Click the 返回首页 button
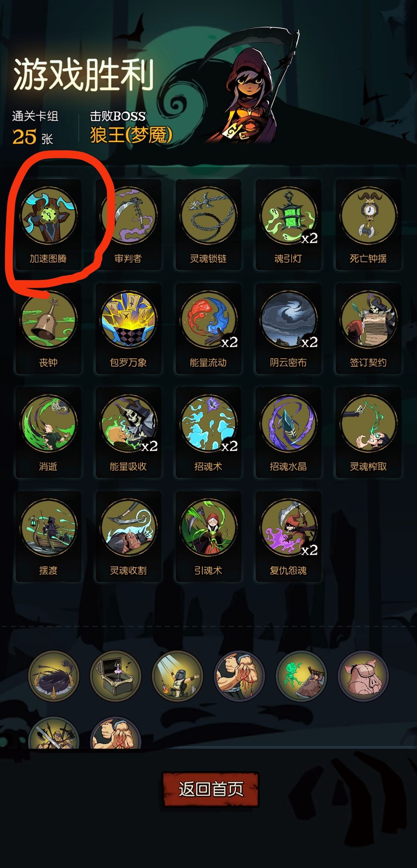Image resolution: width=417 pixels, height=868 pixels. pyautogui.click(x=210, y=789)
